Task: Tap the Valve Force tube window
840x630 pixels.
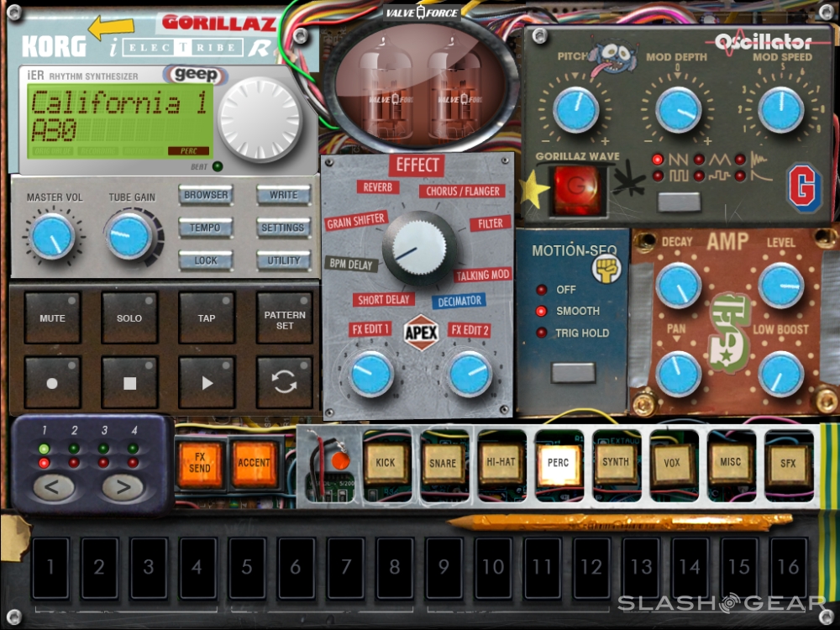Action: (x=421, y=86)
